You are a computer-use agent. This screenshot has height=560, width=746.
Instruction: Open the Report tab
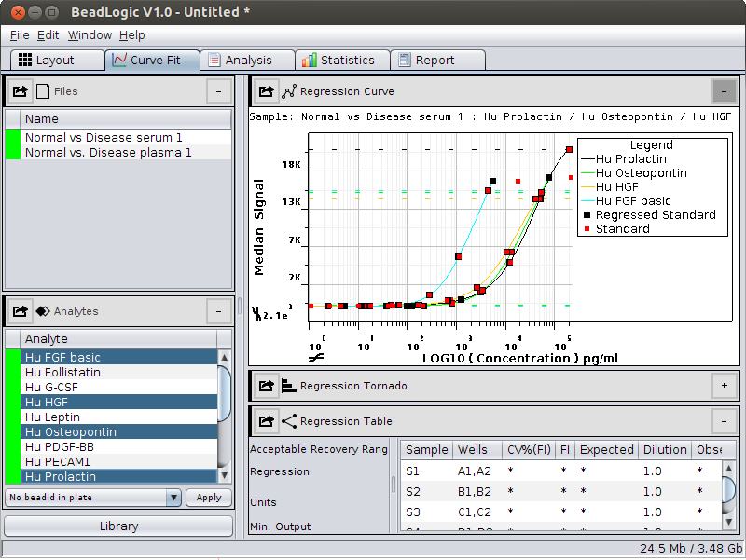pyautogui.click(x=437, y=61)
